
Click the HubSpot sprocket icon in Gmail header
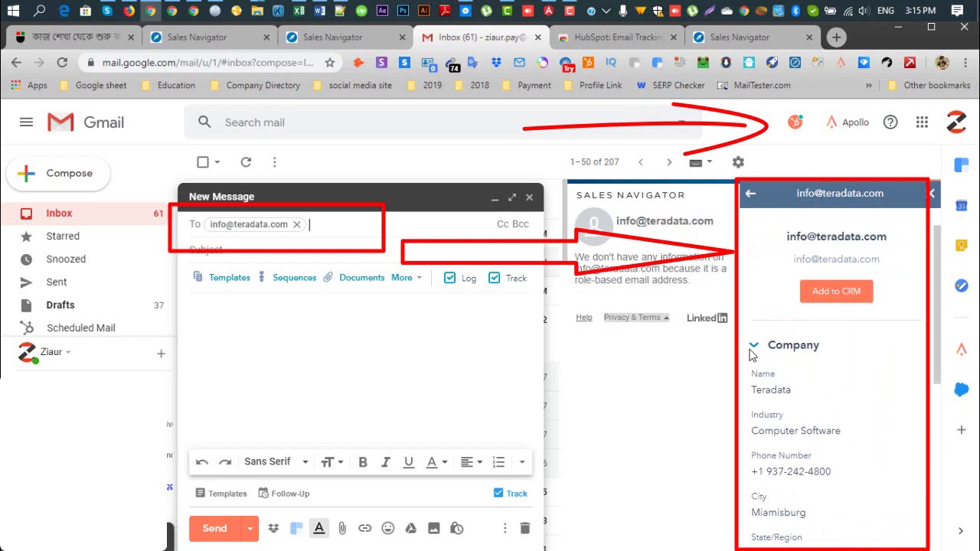[x=795, y=122]
